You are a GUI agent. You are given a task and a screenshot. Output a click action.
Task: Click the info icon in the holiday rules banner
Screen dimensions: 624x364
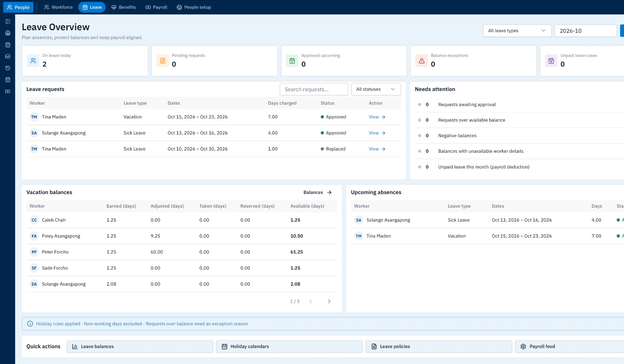click(30, 324)
